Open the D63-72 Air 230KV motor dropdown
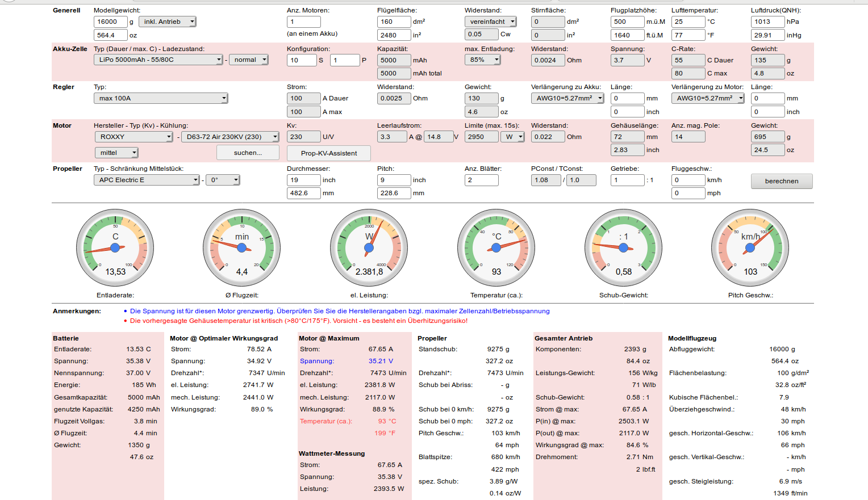Image resolution: width=868 pixels, height=500 pixels. coord(230,137)
